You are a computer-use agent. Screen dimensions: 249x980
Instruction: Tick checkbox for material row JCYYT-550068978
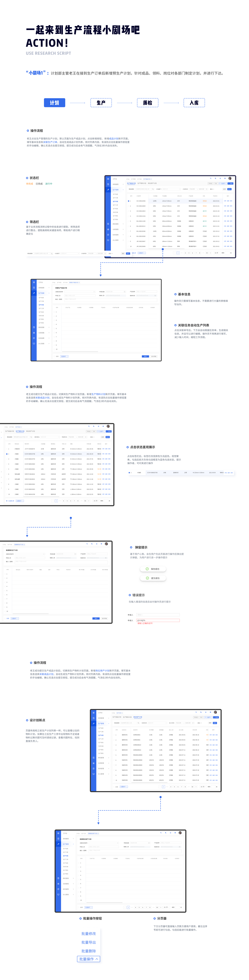tap(7, 449)
